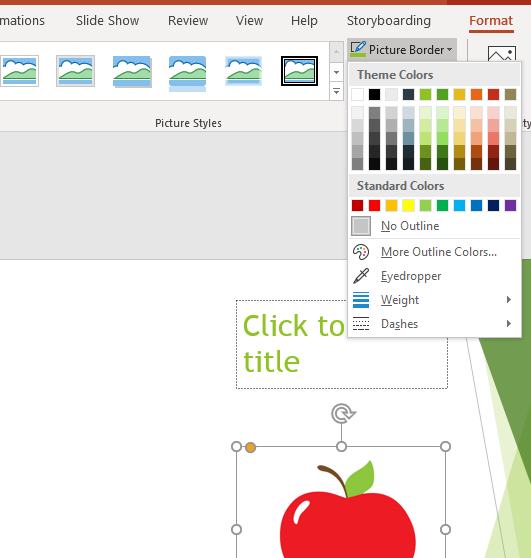Open the Picture Border dropdown arrow
531x558 pixels.
pyautogui.click(x=449, y=49)
